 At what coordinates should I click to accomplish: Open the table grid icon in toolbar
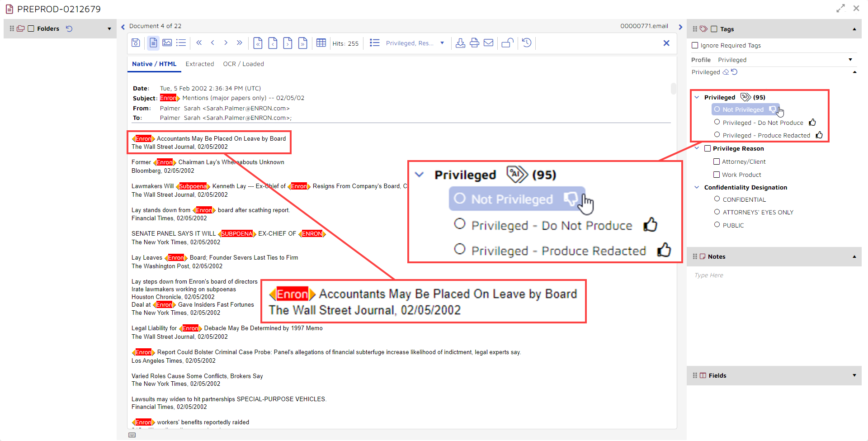[321, 43]
